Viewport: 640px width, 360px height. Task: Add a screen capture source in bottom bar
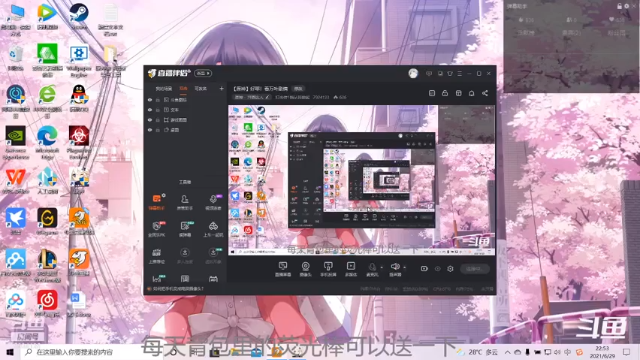(283, 269)
